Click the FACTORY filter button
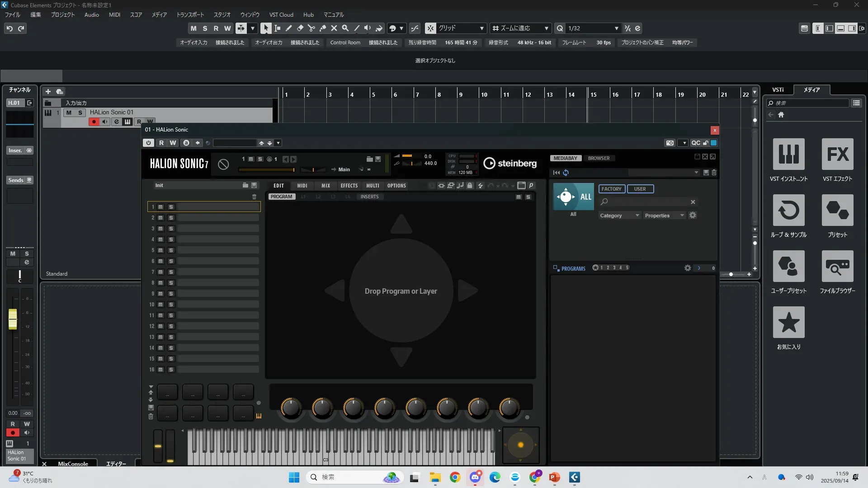 pos(611,189)
